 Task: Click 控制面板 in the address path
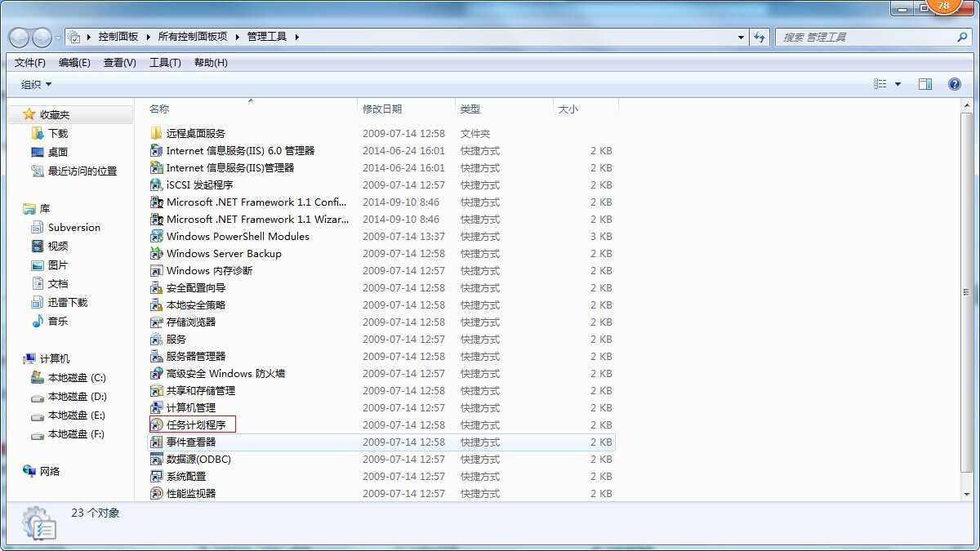[x=118, y=37]
